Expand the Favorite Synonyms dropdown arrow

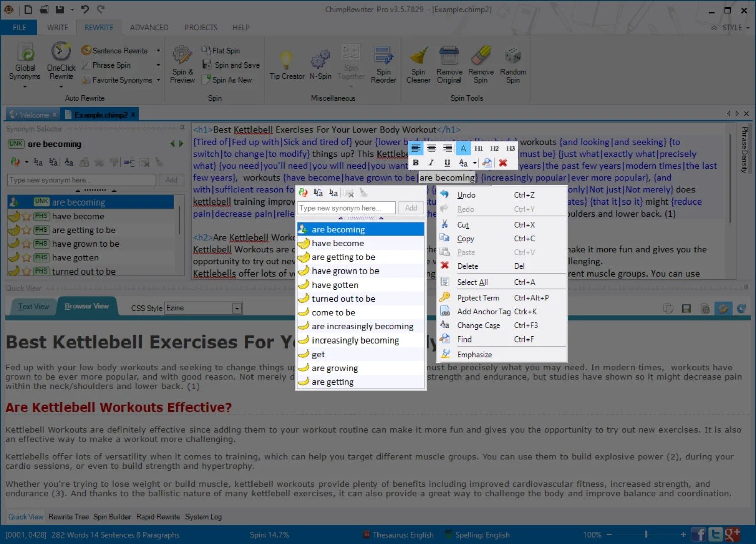(158, 80)
